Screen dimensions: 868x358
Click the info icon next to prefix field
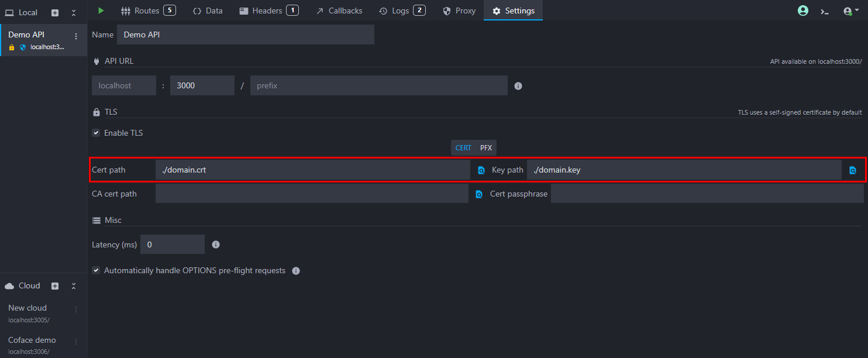518,86
